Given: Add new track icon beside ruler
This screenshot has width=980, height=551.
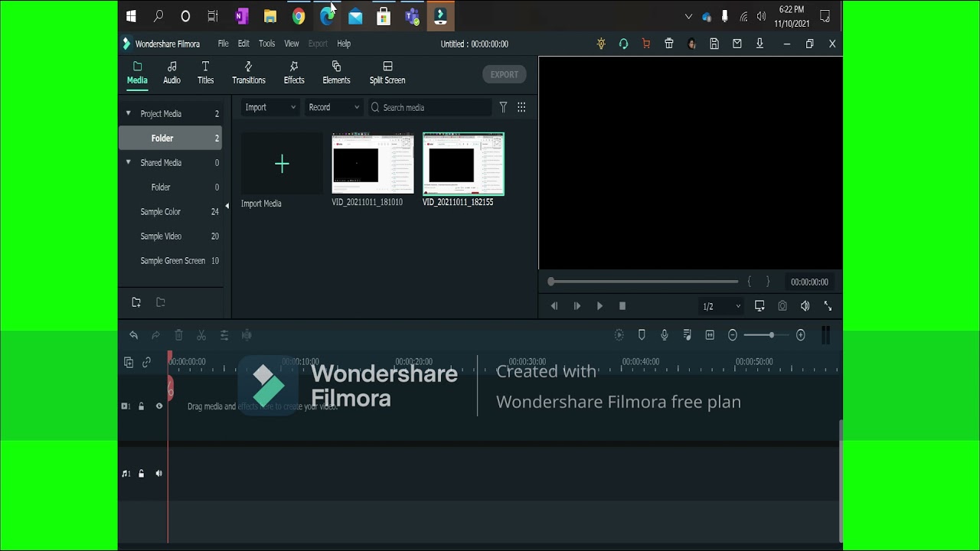Looking at the screenshot, I should (129, 362).
